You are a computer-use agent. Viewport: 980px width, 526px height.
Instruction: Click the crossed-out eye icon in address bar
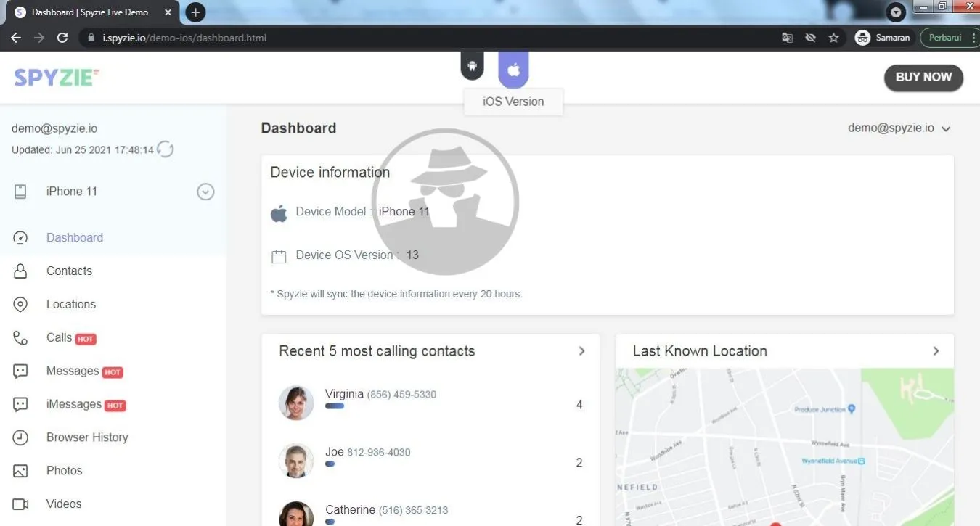pyautogui.click(x=810, y=38)
